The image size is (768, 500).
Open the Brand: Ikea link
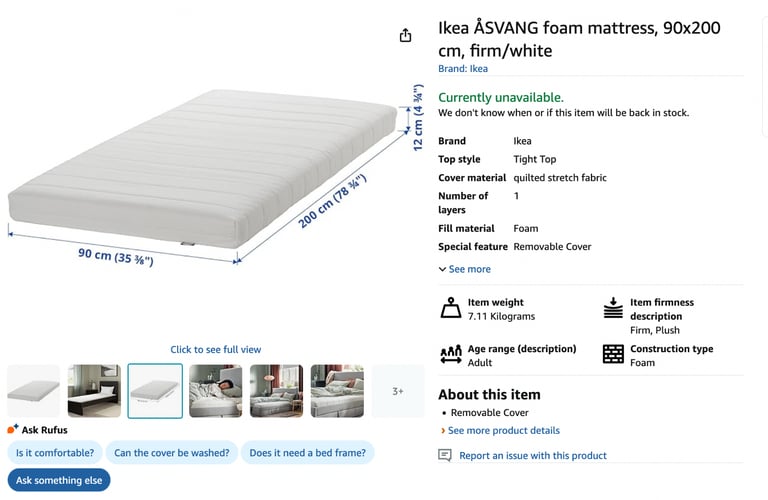pyautogui.click(x=463, y=69)
